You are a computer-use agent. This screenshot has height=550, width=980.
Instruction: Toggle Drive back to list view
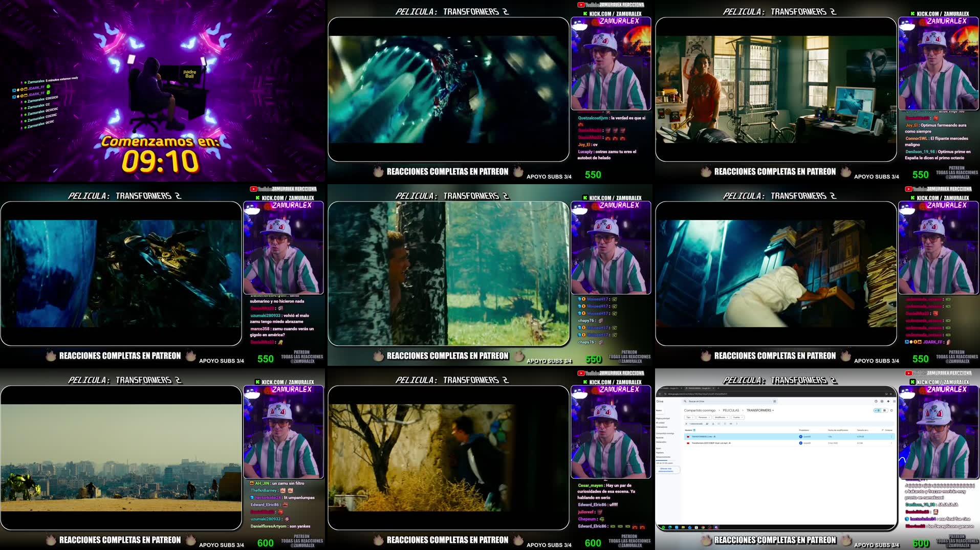tap(877, 410)
